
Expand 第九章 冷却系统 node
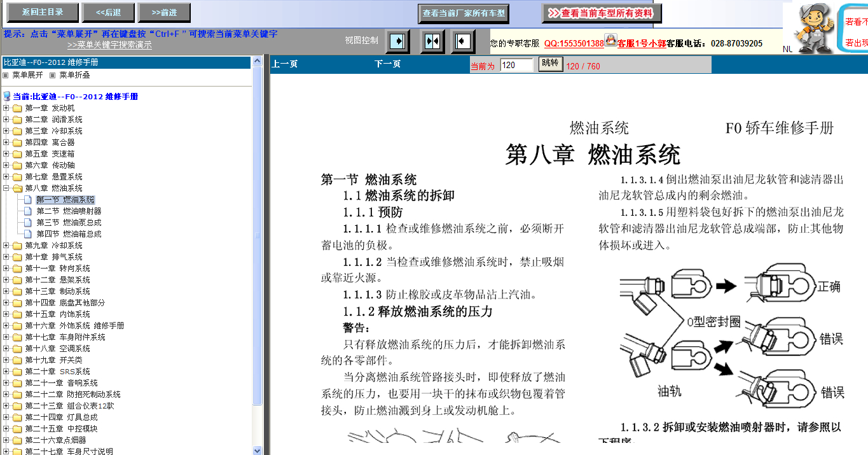click(x=6, y=246)
